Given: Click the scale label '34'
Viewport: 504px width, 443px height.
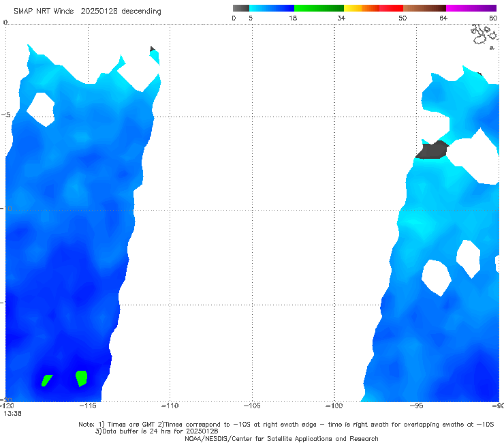Looking at the screenshot, I should pyautogui.click(x=341, y=18).
